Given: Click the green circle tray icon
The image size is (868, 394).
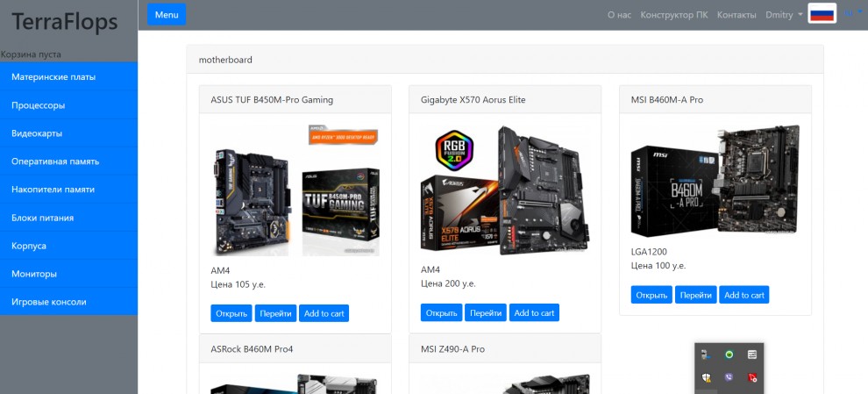Looking at the screenshot, I should (x=729, y=355).
